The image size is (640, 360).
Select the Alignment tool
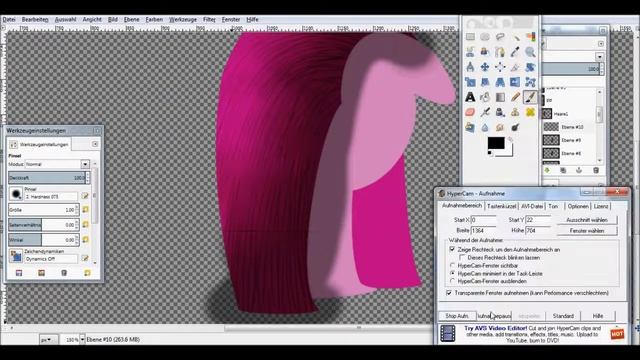click(500, 67)
